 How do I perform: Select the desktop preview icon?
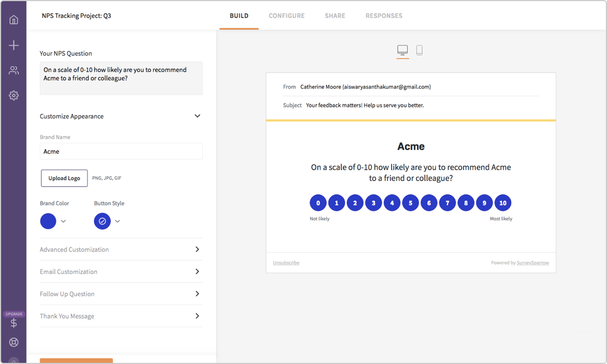point(403,50)
